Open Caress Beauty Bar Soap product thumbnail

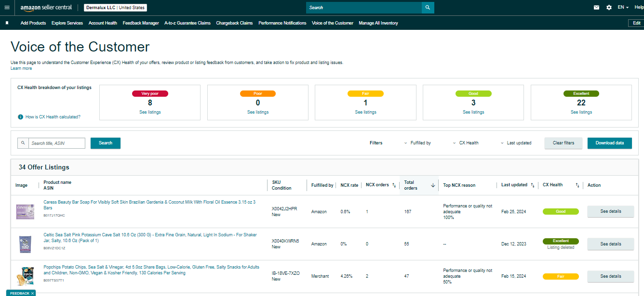(x=24, y=212)
